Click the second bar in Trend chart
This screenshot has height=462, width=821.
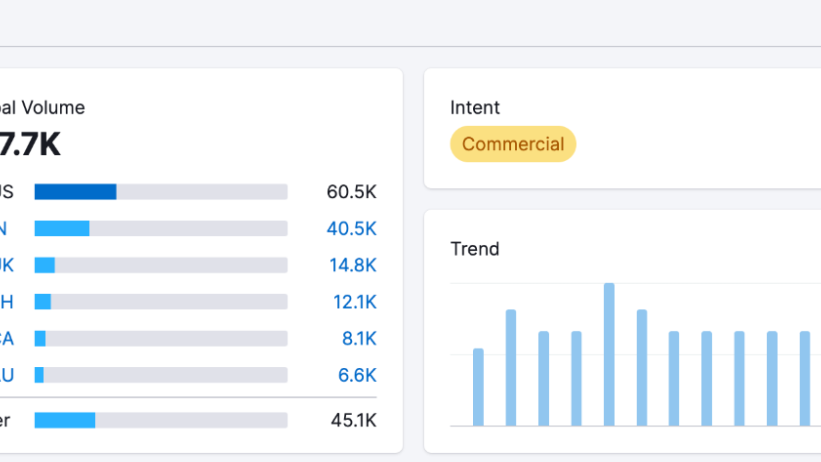pos(511,368)
